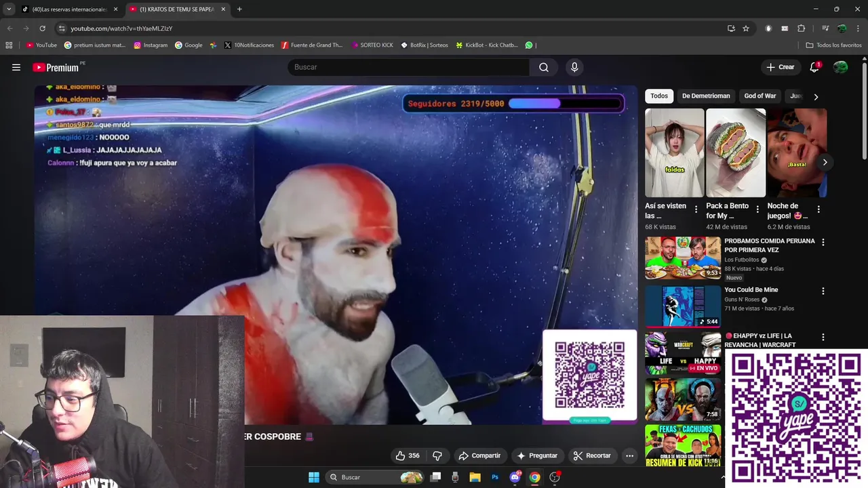Click the Crear button
This screenshot has height=488, width=868.
point(780,67)
